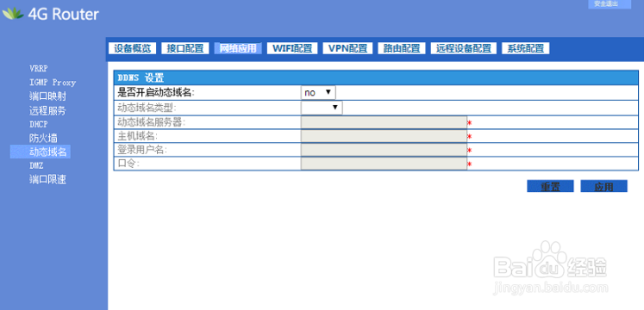This screenshot has width=644, height=310.
Task: Open the DHCP sidebar item
Action: 39,124
